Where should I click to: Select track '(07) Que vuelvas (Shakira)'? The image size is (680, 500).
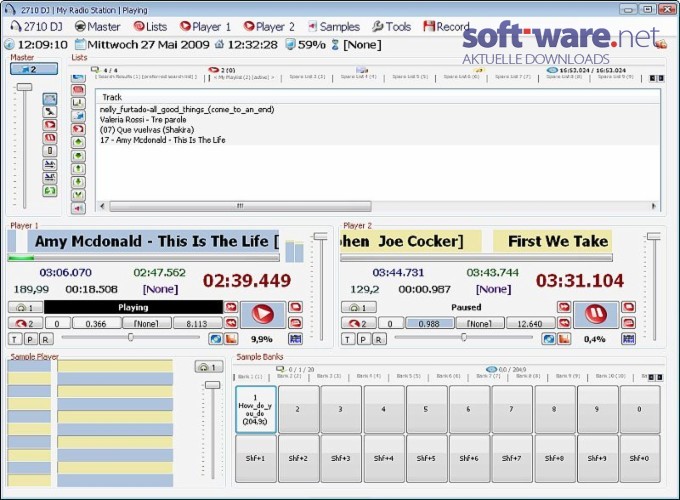(x=147, y=130)
